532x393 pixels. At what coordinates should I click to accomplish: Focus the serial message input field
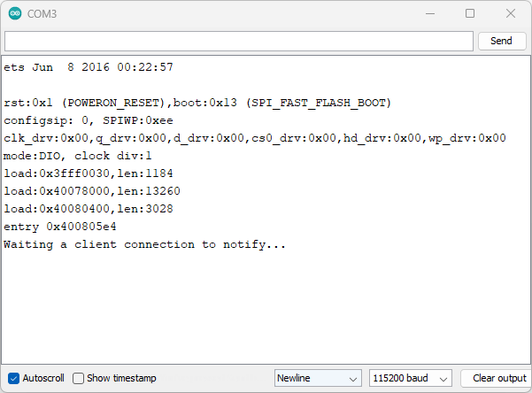pyautogui.click(x=239, y=42)
